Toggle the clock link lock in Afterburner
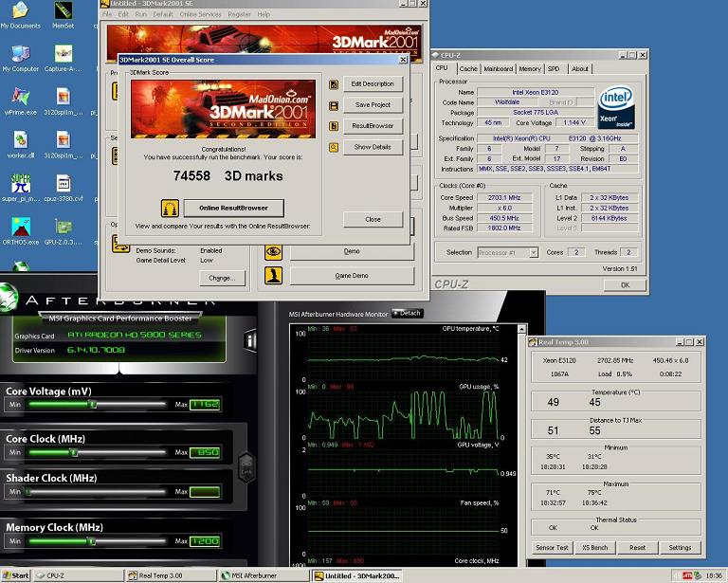The image size is (728, 583). pyautogui.click(x=246, y=467)
